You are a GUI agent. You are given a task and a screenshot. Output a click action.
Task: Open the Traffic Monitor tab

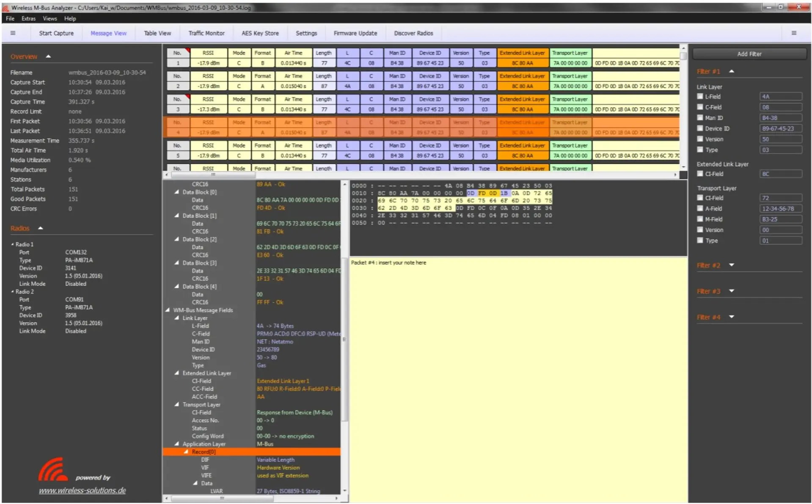click(206, 33)
